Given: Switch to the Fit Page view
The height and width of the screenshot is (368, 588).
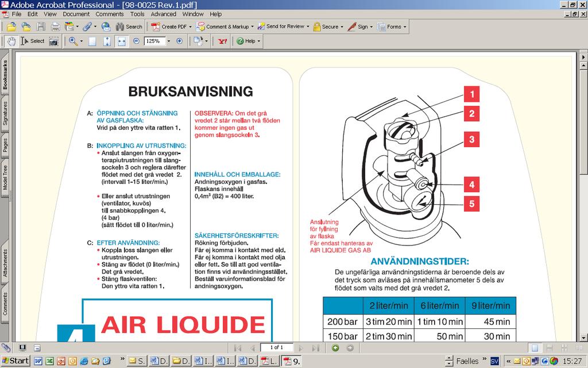Looking at the screenshot, I should pos(107,41).
